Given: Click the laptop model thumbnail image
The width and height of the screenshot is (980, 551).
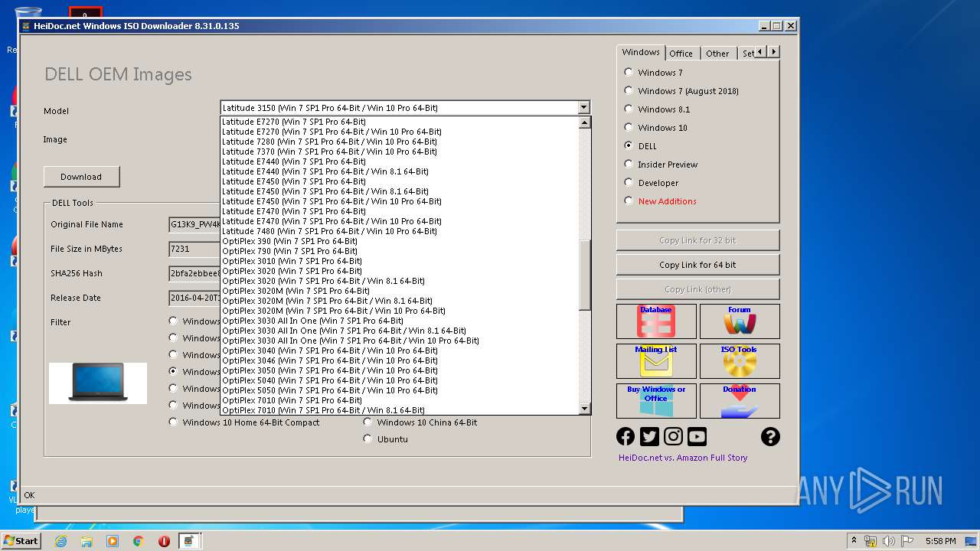Looking at the screenshot, I should point(98,383).
